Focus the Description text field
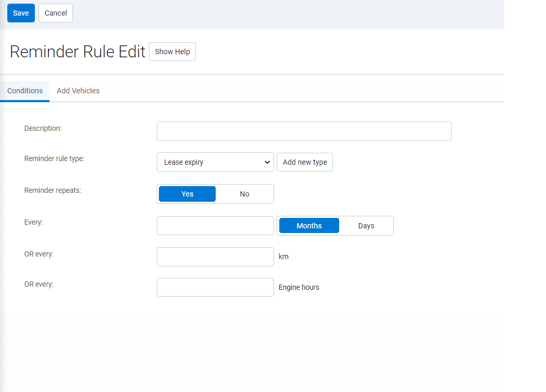The height and width of the screenshot is (392, 546). pyautogui.click(x=304, y=131)
